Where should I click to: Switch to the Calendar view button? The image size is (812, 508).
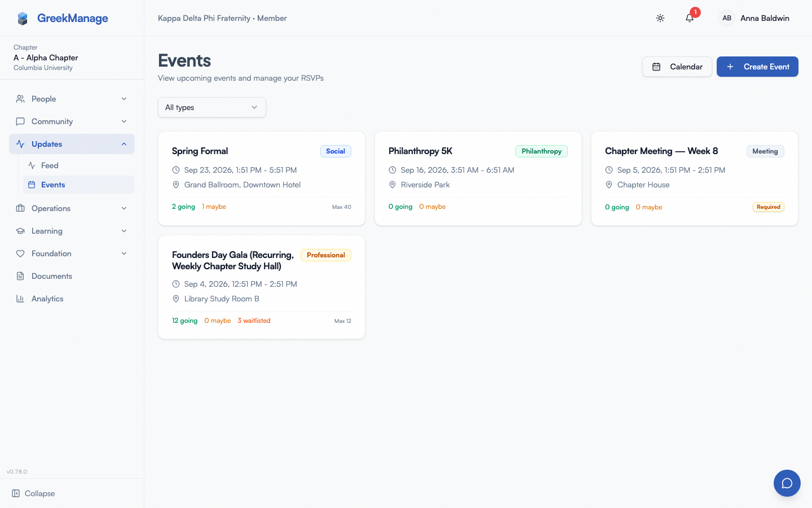(677, 67)
